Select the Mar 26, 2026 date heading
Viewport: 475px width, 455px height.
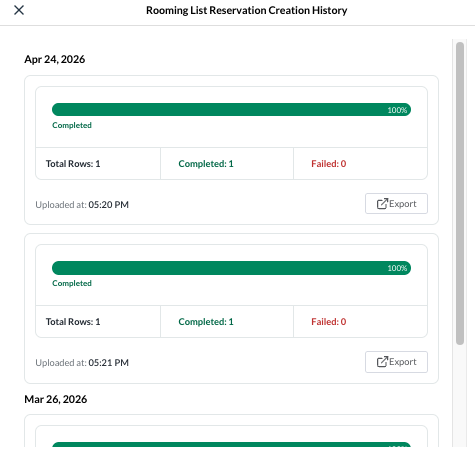click(x=56, y=399)
